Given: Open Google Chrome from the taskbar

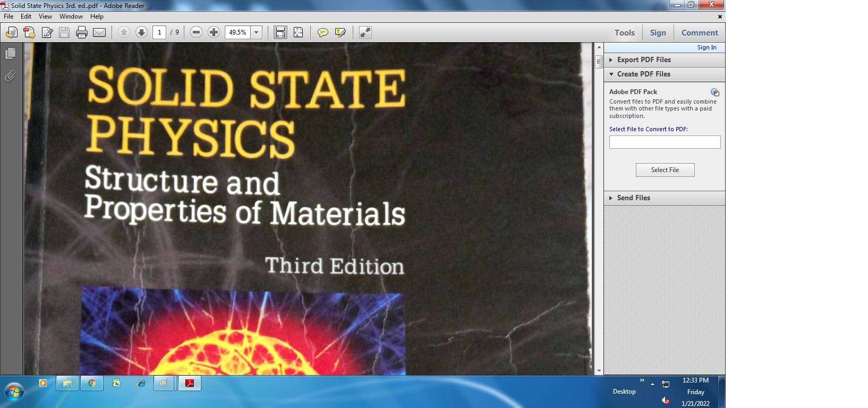Looking at the screenshot, I should (x=92, y=383).
